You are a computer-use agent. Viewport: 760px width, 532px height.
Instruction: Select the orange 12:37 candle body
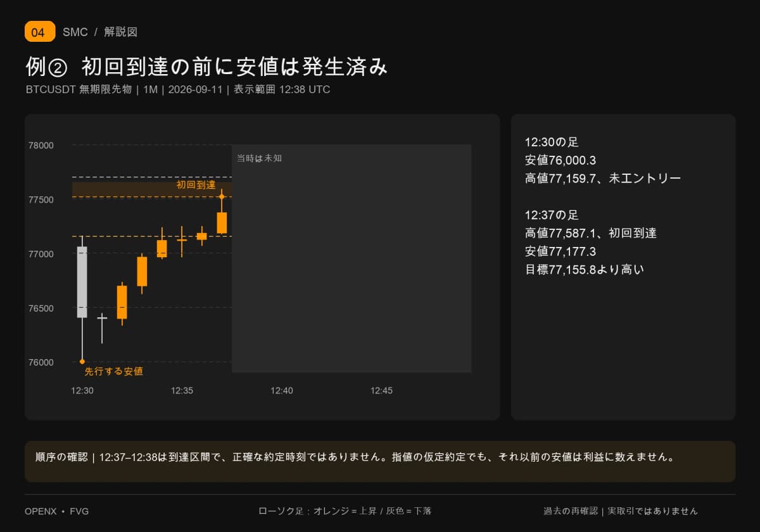[x=222, y=223]
